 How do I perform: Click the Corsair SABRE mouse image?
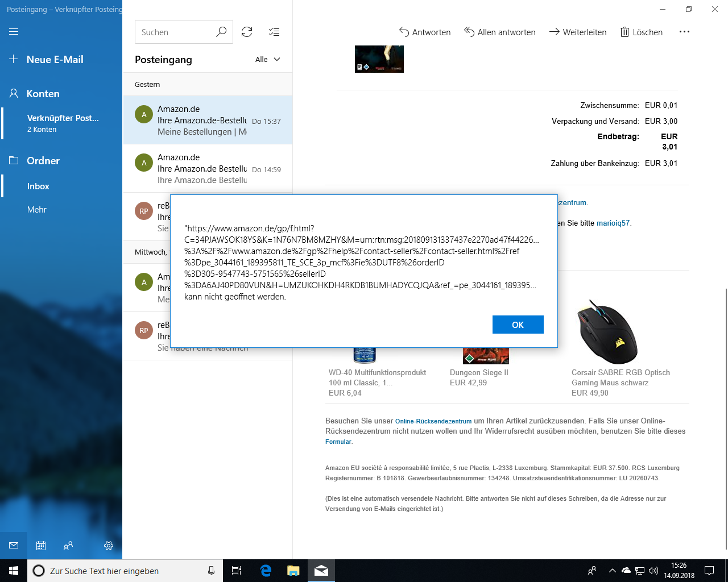(607, 332)
